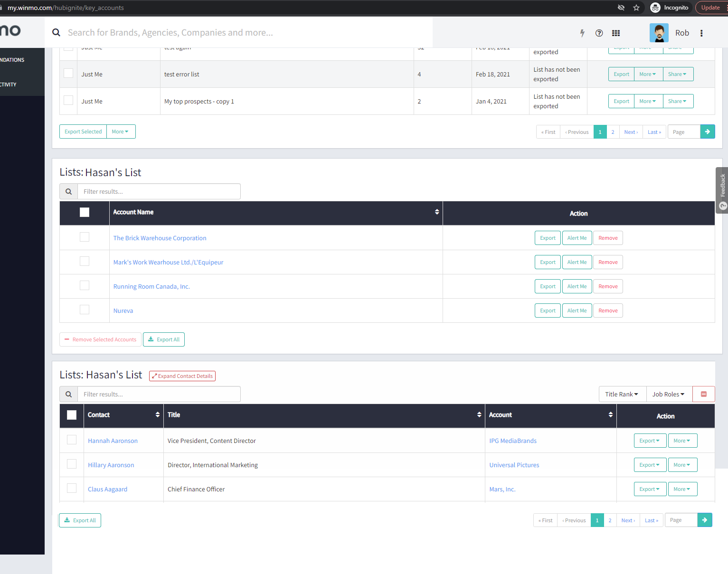
Task: Open More dropdown for Hillary Aaronson
Action: tap(682, 465)
